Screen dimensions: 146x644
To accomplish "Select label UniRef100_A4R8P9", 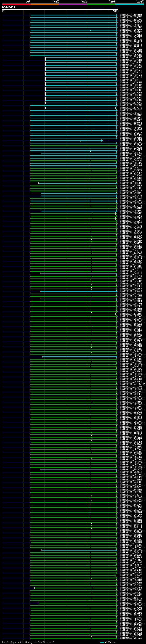I will [x=131, y=299].
